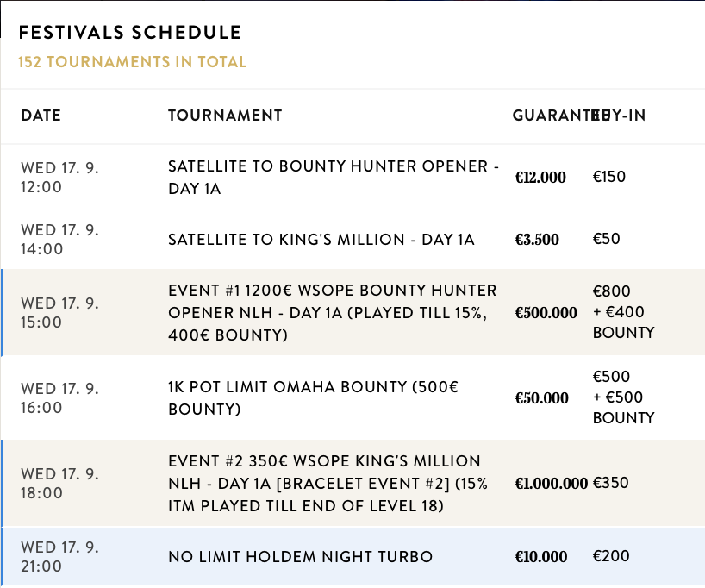Click the Tournament column header

225,116
